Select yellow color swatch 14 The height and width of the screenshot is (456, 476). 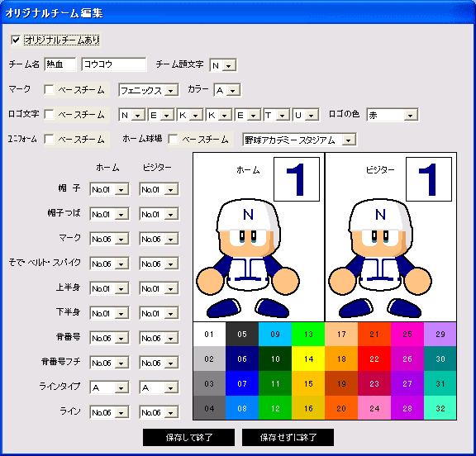[308, 359]
